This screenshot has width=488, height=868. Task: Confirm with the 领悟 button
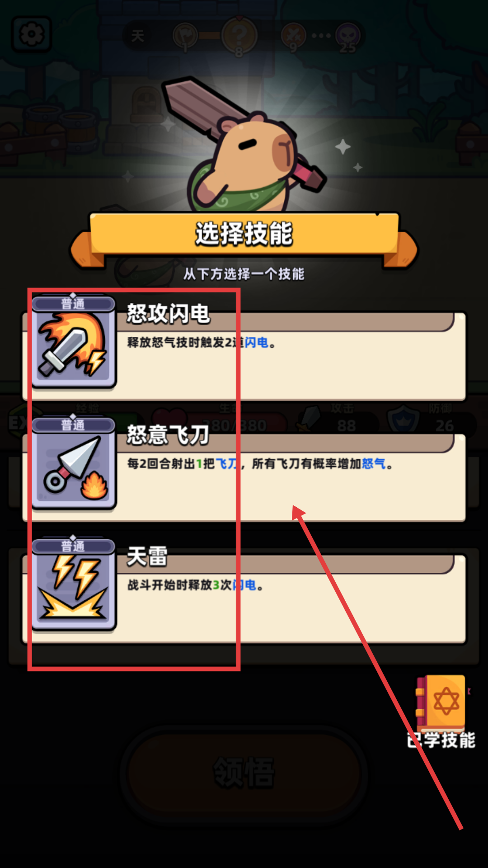(x=244, y=772)
